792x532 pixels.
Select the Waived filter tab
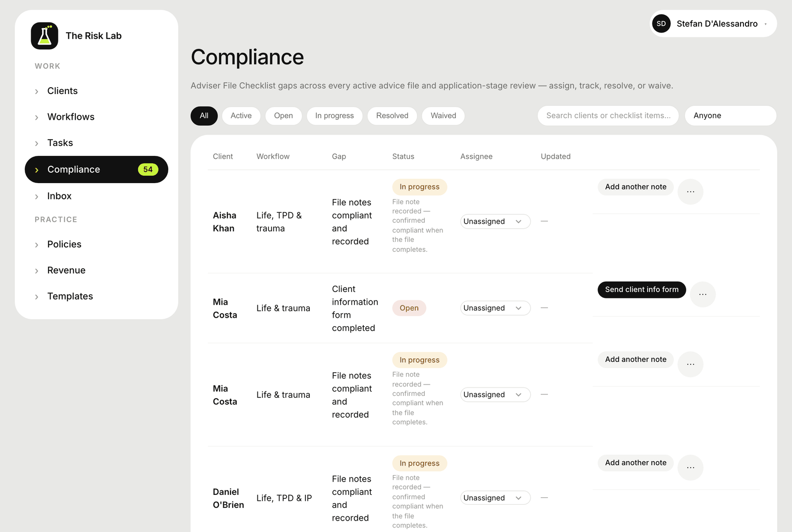click(444, 116)
